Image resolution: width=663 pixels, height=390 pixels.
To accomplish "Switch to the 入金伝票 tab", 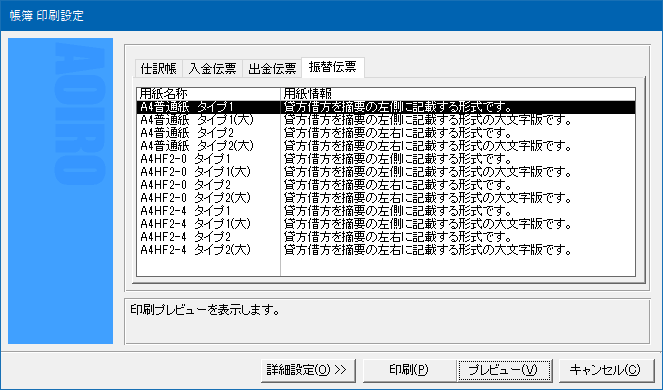I will pos(212,69).
